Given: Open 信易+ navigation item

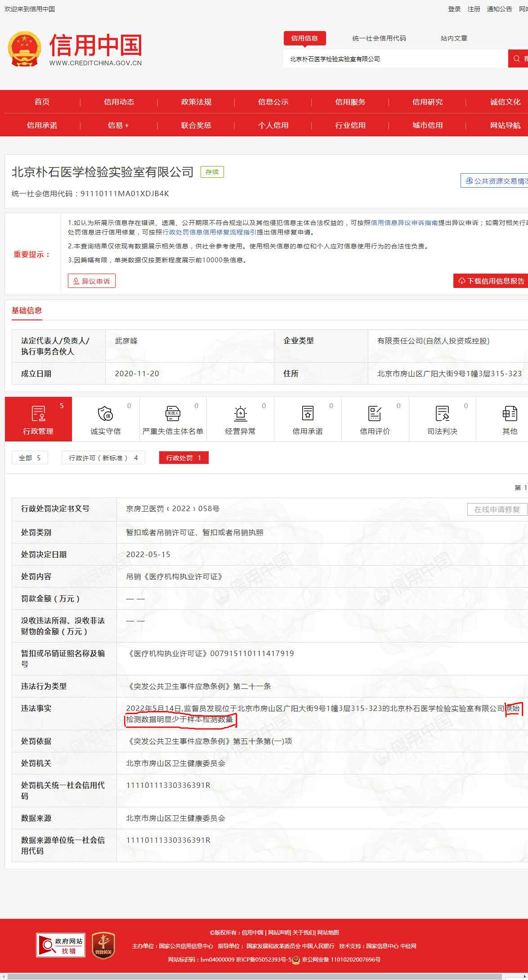Looking at the screenshot, I should [x=118, y=125].
